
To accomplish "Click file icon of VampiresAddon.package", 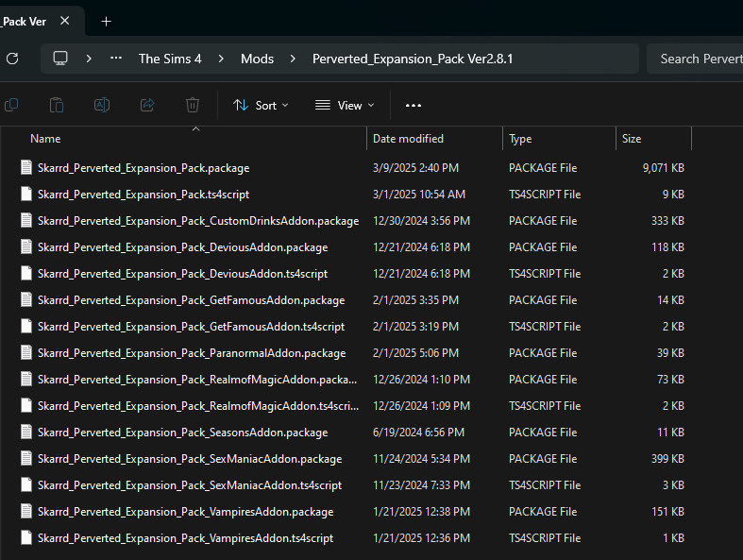I will pyautogui.click(x=26, y=511).
